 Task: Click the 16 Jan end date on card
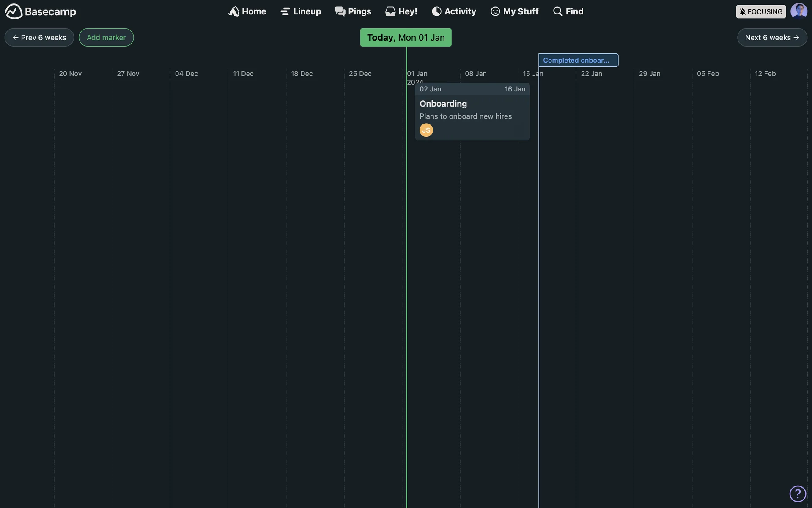click(515, 89)
